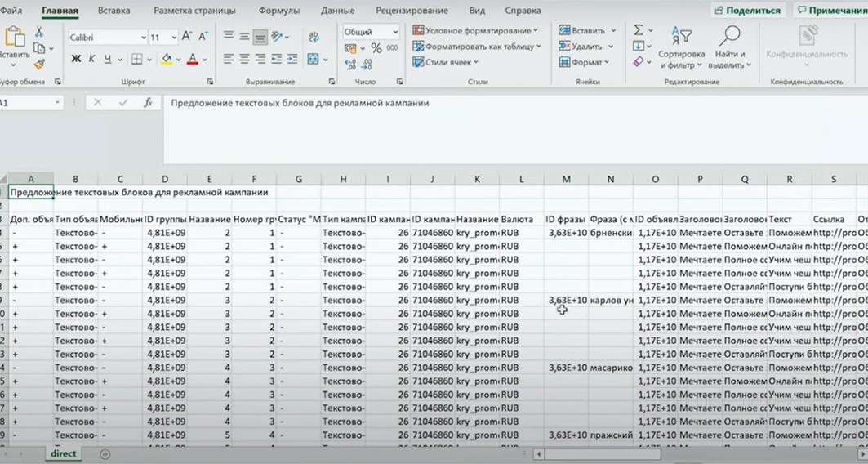The height and width of the screenshot is (464, 868).
Task: Click the AutoSum sigma icon
Action: click(x=638, y=30)
